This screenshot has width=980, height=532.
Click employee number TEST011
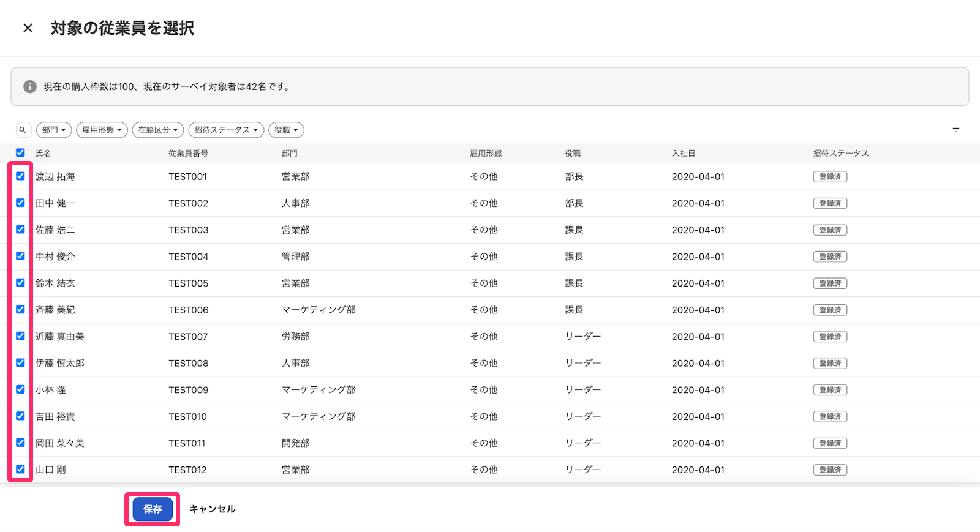187,443
